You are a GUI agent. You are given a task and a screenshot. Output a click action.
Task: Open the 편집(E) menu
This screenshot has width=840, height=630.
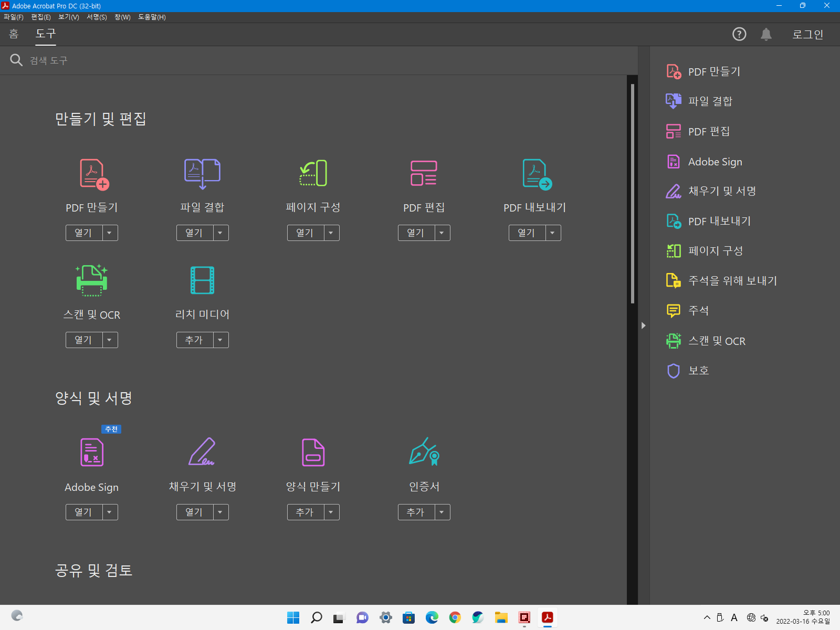coord(41,17)
